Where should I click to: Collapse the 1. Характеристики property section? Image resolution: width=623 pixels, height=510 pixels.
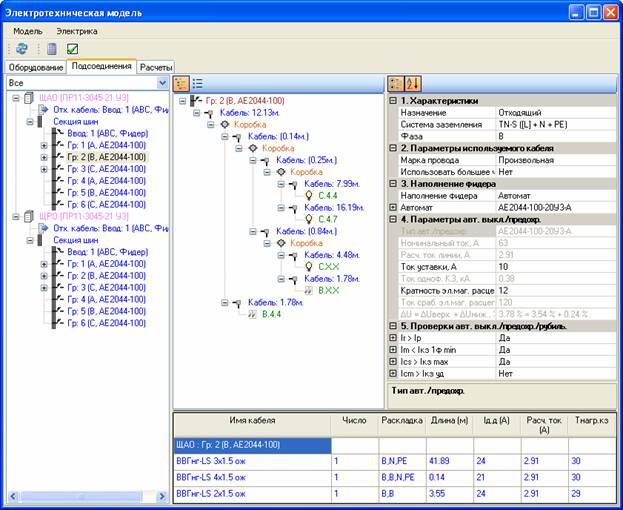pyautogui.click(x=393, y=101)
